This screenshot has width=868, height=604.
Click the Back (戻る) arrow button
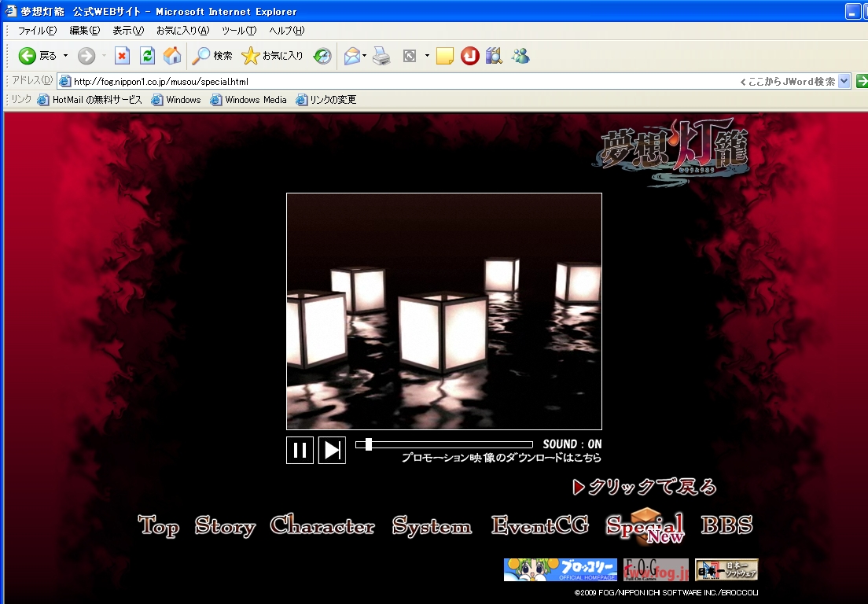[x=29, y=56]
